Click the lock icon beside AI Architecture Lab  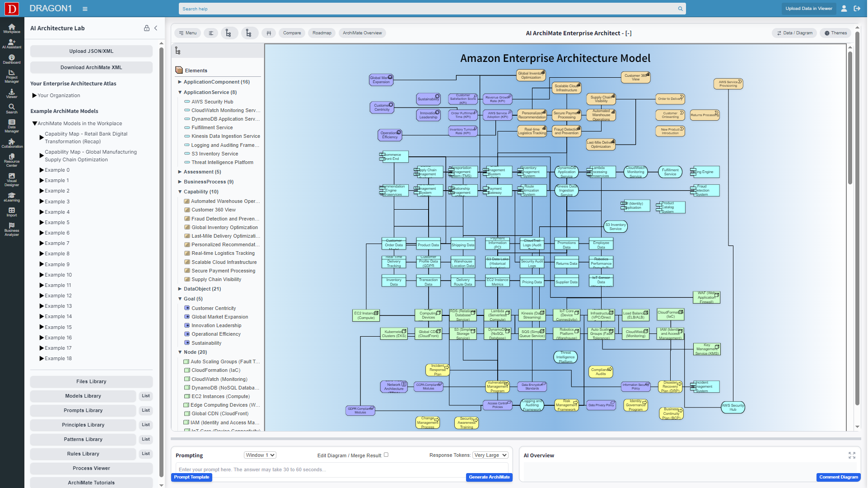[147, 28]
